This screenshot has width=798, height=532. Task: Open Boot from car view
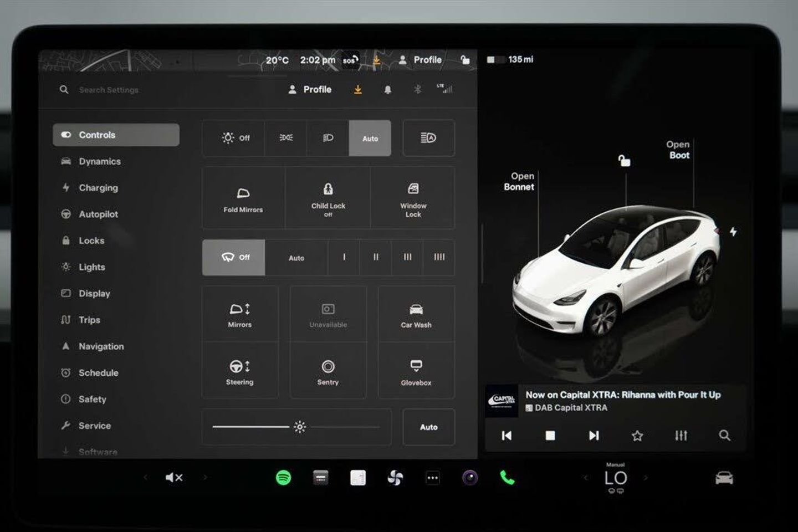point(679,150)
